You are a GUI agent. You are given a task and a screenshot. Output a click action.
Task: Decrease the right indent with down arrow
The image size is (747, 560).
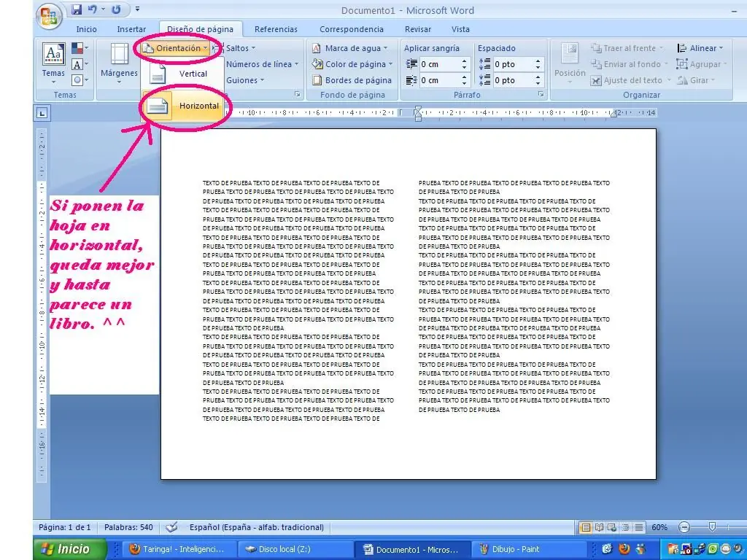click(464, 83)
